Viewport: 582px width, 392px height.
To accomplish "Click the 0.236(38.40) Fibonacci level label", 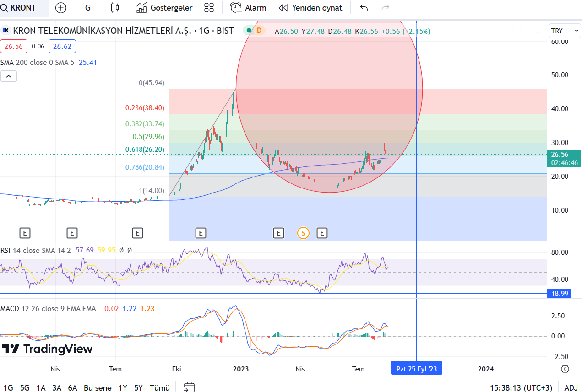I will (145, 108).
